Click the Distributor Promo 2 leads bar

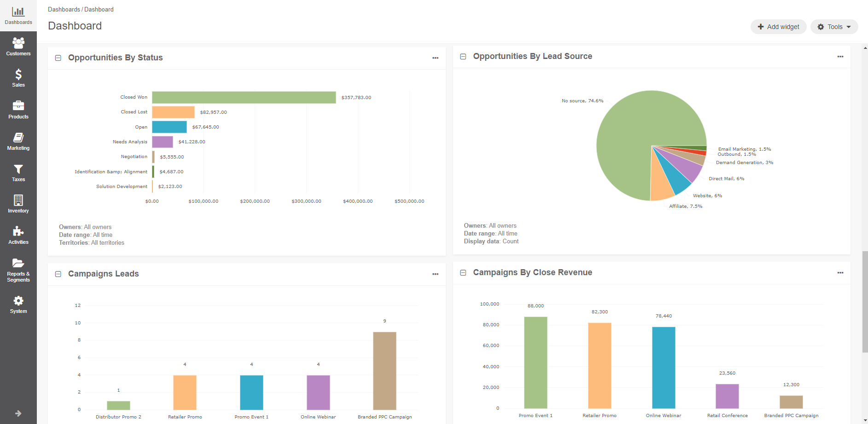pyautogui.click(x=118, y=405)
